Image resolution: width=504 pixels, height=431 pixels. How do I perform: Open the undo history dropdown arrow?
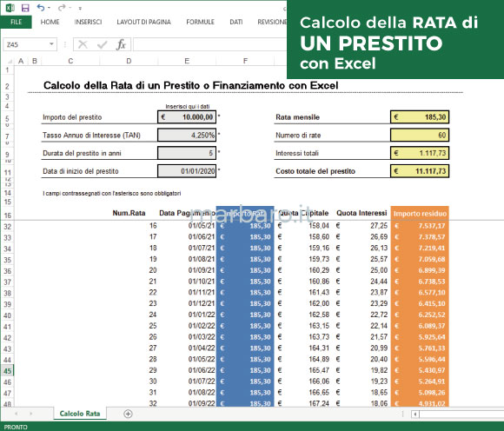[x=50, y=8]
